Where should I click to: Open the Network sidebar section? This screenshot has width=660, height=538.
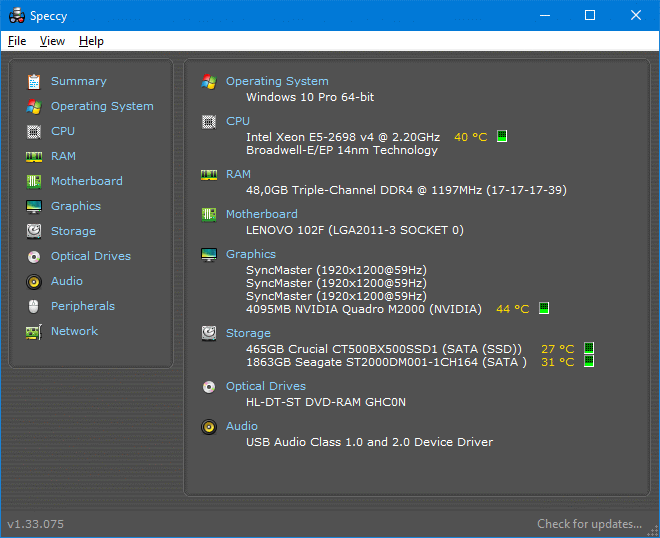[x=75, y=331]
